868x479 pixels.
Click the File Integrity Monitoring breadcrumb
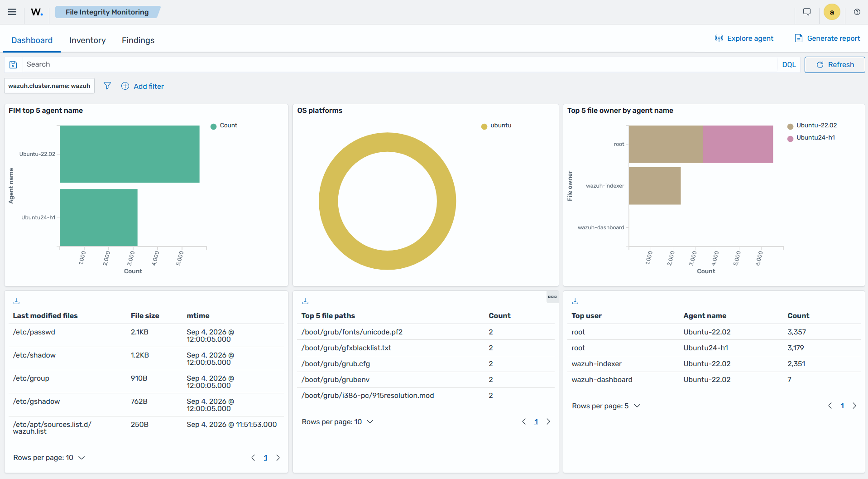[x=107, y=12]
